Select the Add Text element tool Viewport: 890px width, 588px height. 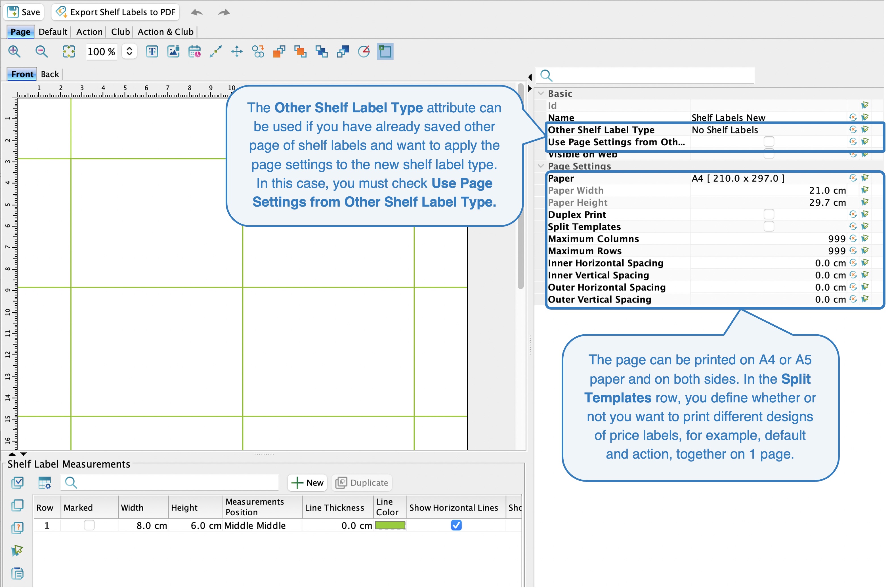[x=152, y=51]
